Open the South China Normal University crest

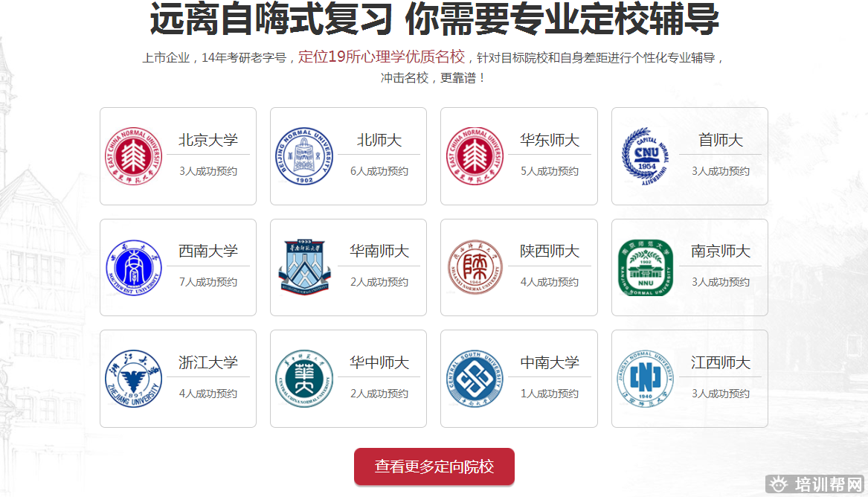(x=303, y=268)
